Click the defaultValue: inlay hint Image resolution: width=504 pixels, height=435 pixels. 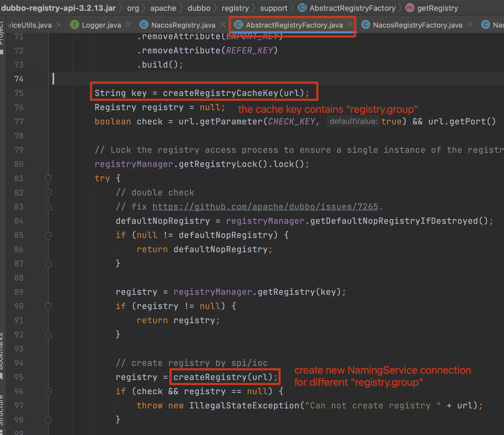(x=353, y=121)
